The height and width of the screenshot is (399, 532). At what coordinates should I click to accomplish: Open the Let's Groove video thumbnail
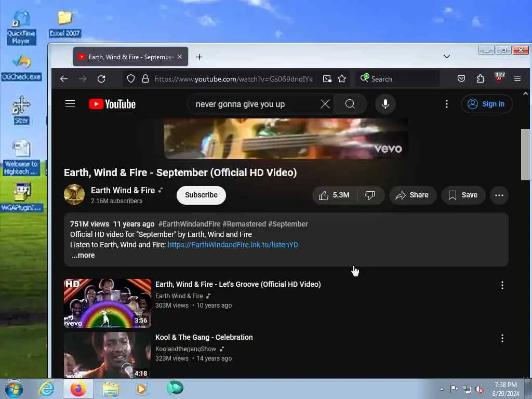tap(108, 303)
